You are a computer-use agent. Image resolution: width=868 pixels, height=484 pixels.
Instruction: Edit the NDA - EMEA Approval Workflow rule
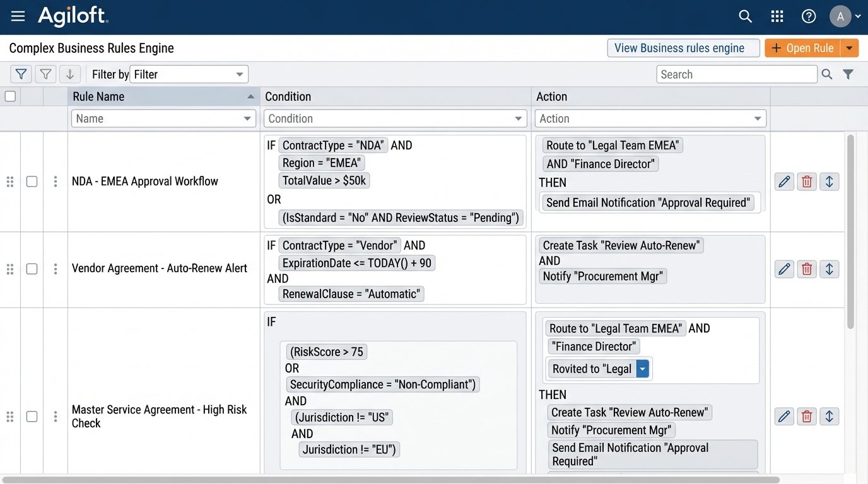point(783,181)
